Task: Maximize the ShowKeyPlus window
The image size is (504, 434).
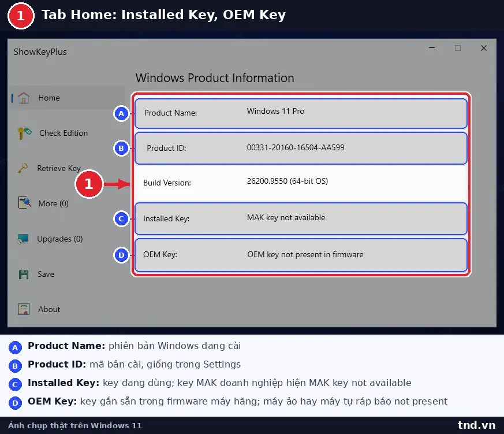Action: (x=458, y=48)
